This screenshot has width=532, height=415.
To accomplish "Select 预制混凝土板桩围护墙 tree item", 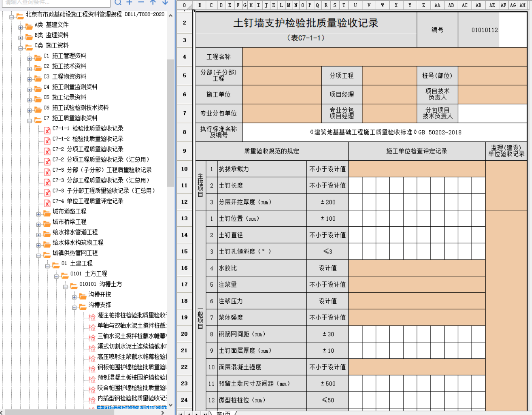I will (x=132, y=377).
